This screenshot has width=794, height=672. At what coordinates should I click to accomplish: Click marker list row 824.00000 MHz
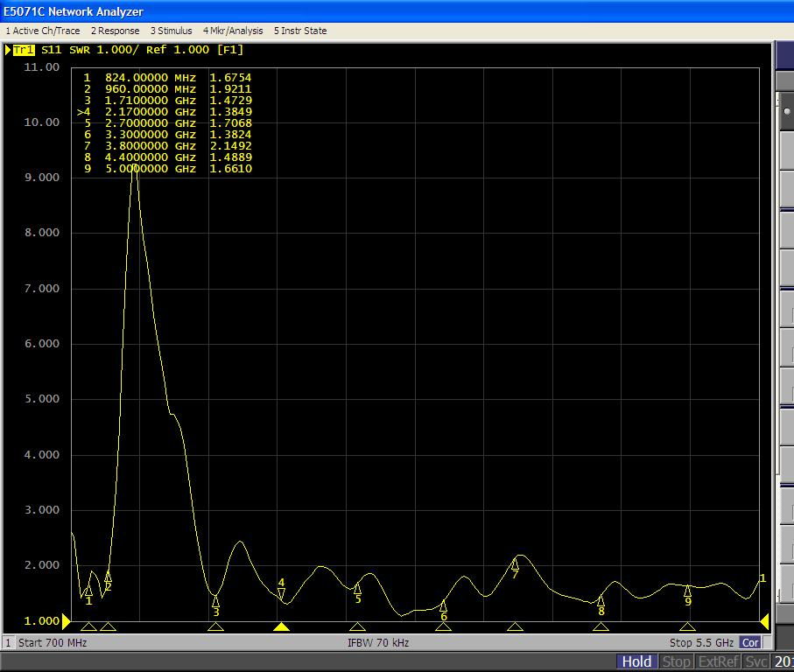[167, 78]
